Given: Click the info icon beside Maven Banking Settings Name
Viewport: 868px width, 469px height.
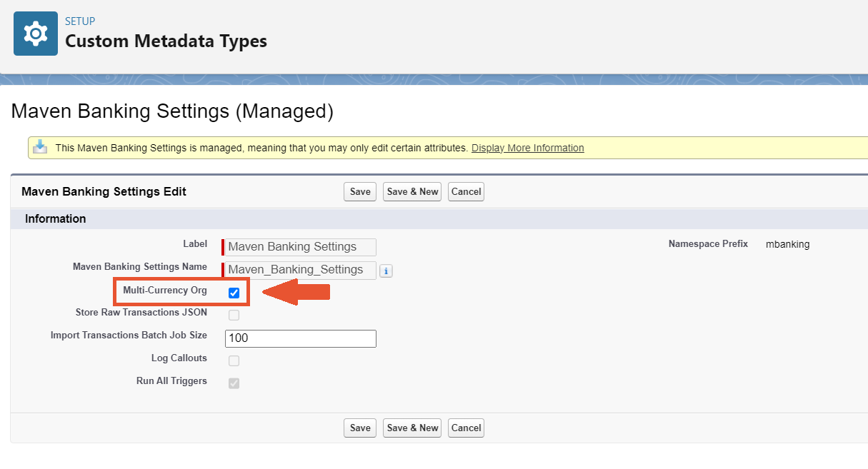Looking at the screenshot, I should (x=386, y=271).
